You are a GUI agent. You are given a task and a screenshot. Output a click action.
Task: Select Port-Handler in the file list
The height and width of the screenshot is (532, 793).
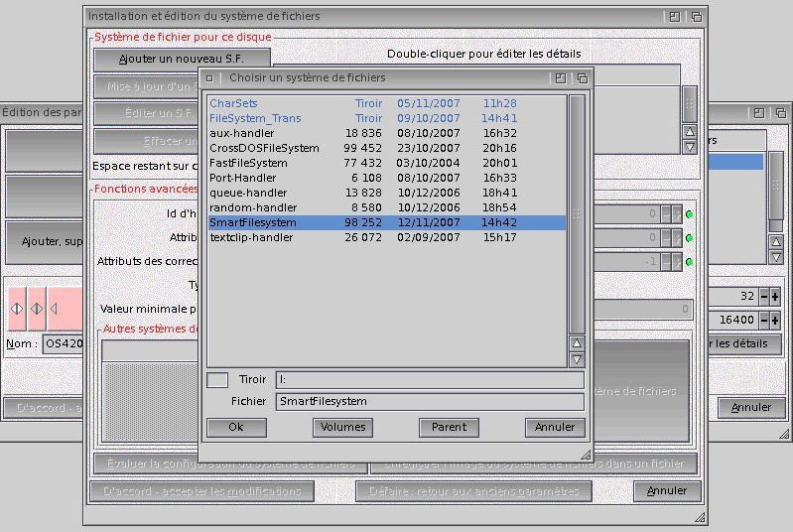(387, 178)
